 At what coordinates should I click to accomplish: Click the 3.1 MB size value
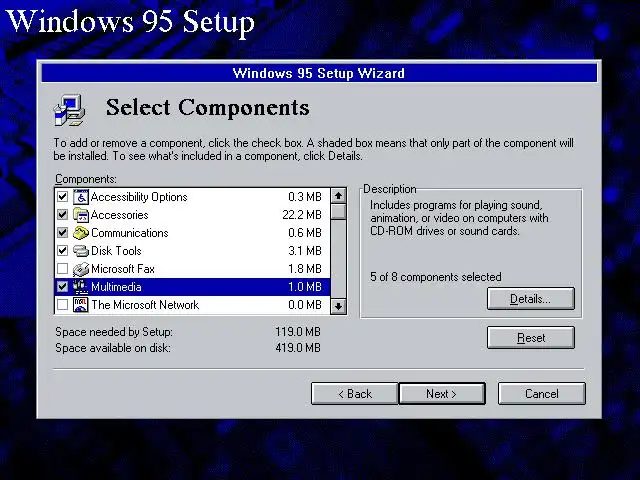pyautogui.click(x=305, y=251)
